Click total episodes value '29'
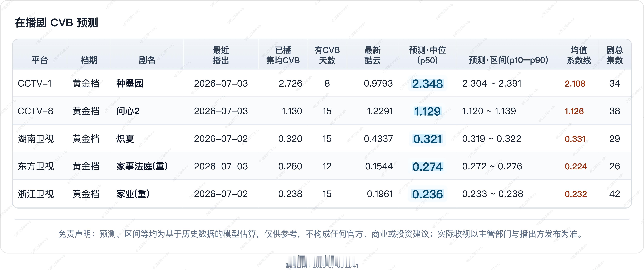Image resolution: width=644 pixels, height=270 pixels. tap(615, 139)
